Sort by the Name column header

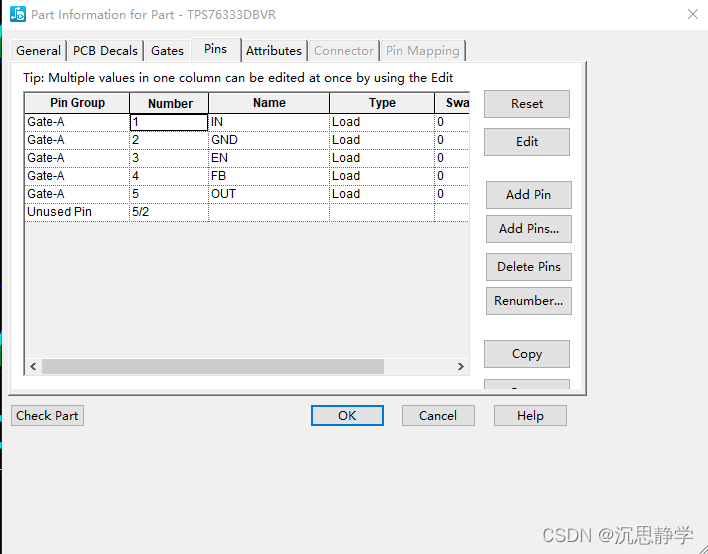[269, 103]
